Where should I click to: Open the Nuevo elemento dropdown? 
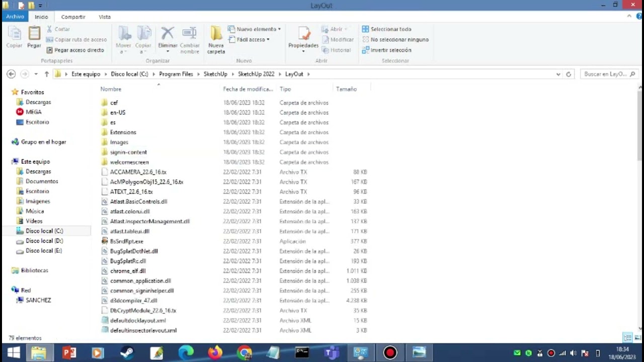[x=254, y=29]
